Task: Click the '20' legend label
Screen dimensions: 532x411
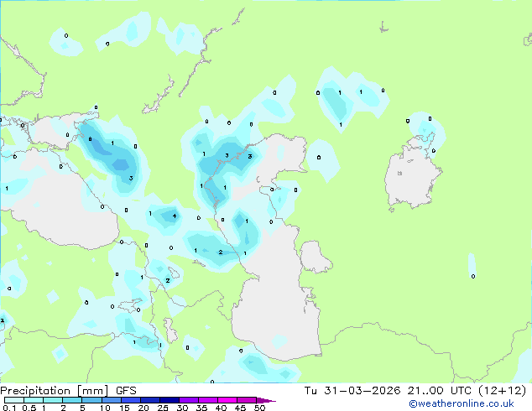Action: point(143,408)
